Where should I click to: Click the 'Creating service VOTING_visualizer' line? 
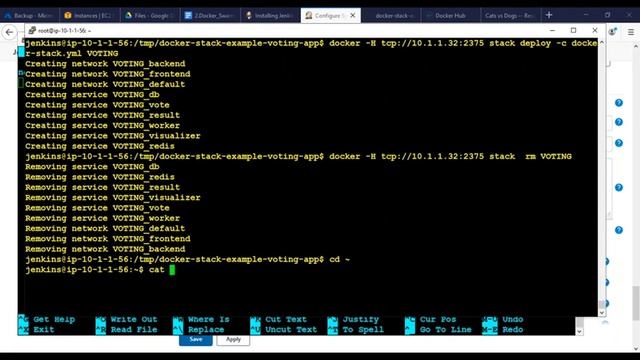(x=113, y=136)
